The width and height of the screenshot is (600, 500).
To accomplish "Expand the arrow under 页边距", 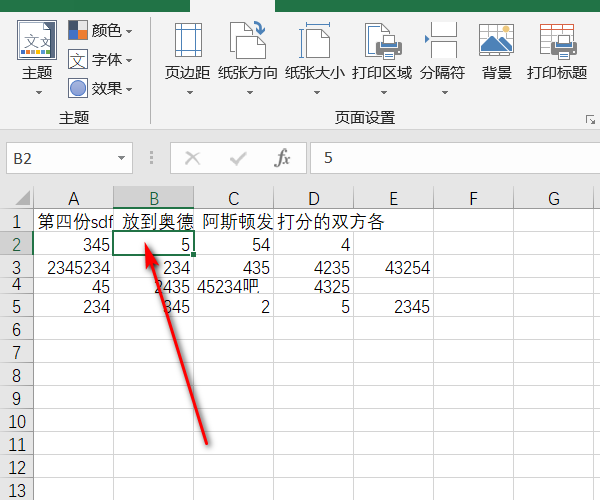I will point(190,93).
